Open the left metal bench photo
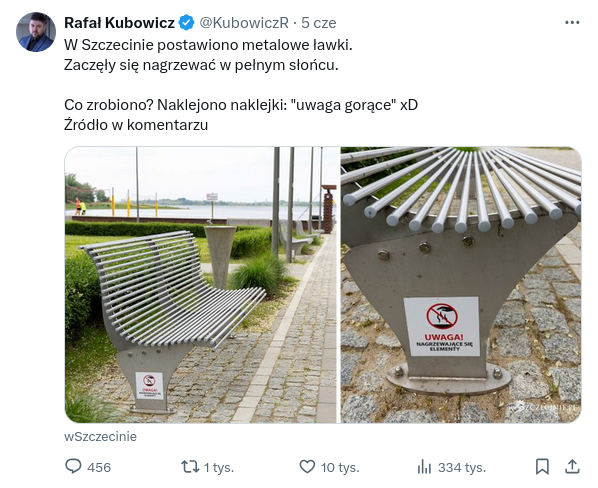Viewport: 598px width, 488px height. (202, 285)
